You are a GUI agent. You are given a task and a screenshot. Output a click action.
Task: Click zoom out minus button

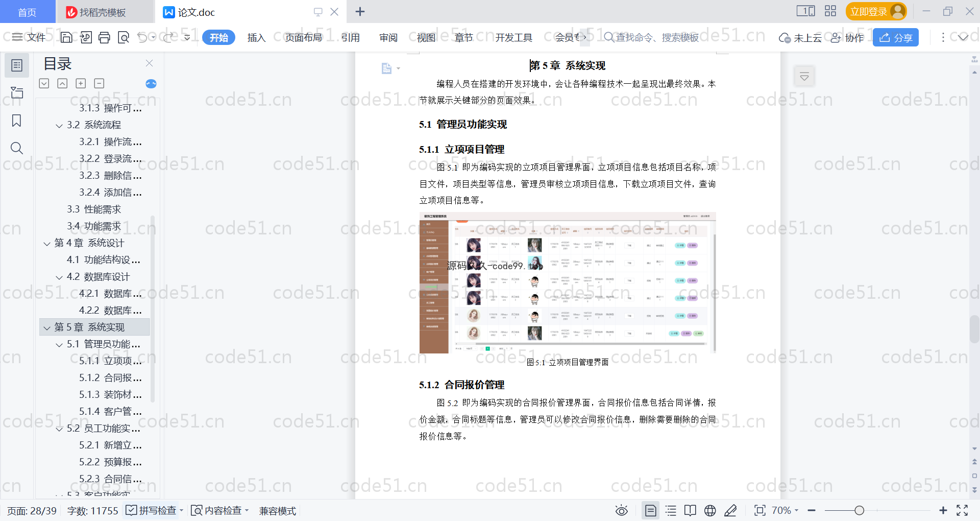coord(812,510)
